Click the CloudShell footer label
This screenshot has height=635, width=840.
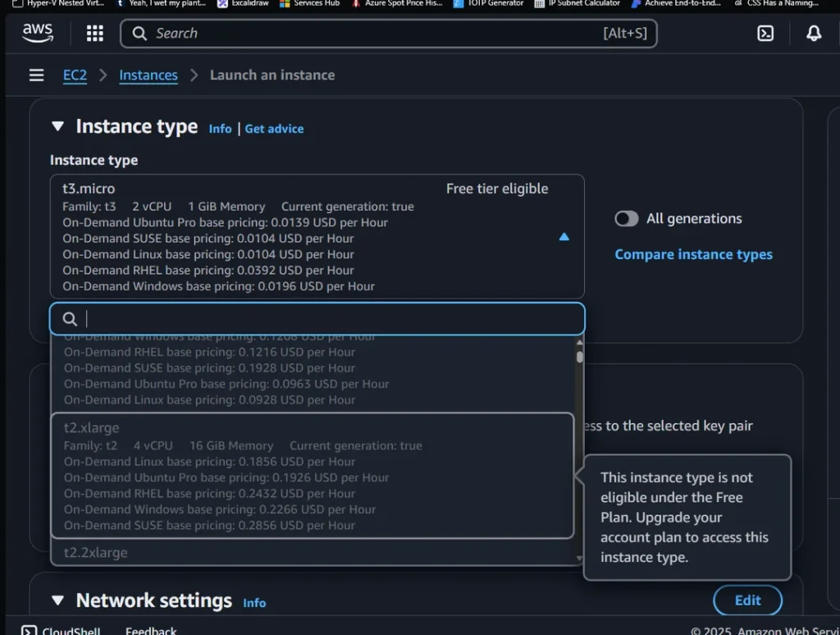(71, 631)
